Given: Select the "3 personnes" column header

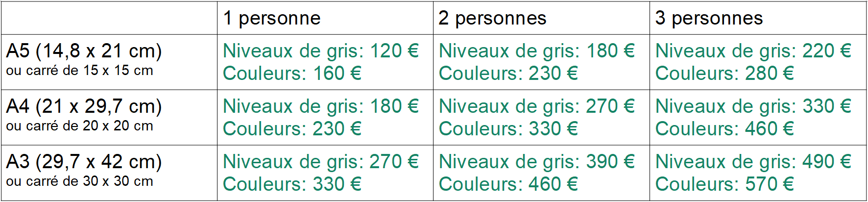Looking at the screenshot, I should coord(709,19).
